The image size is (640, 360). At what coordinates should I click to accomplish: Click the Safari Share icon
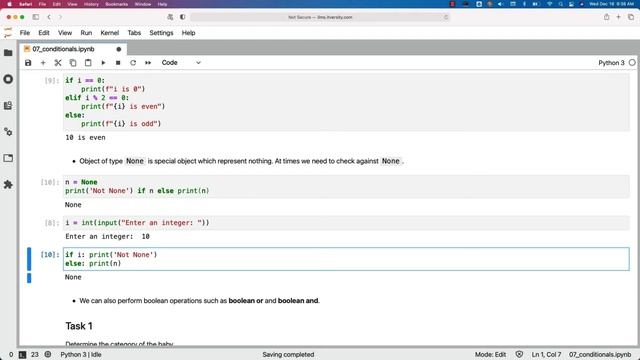[607, 17]
